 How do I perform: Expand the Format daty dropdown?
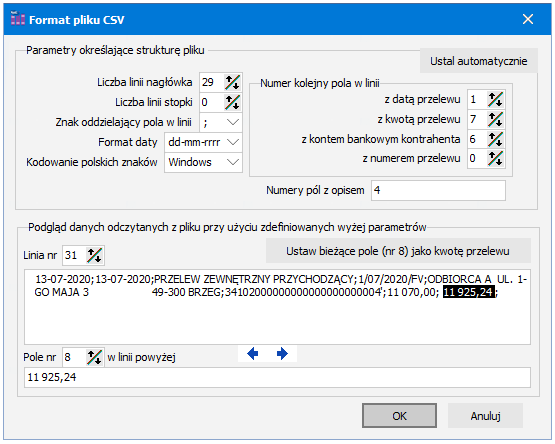pos(204,142)
